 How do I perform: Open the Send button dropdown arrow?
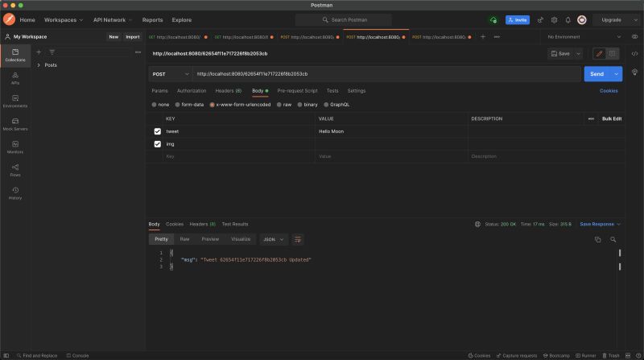[616, 74]
